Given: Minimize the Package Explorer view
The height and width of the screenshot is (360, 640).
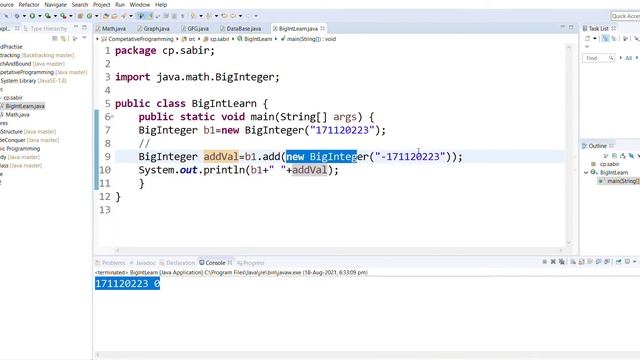Looking at the screenshot, I should pyautogui.click(x=76, y=27).
